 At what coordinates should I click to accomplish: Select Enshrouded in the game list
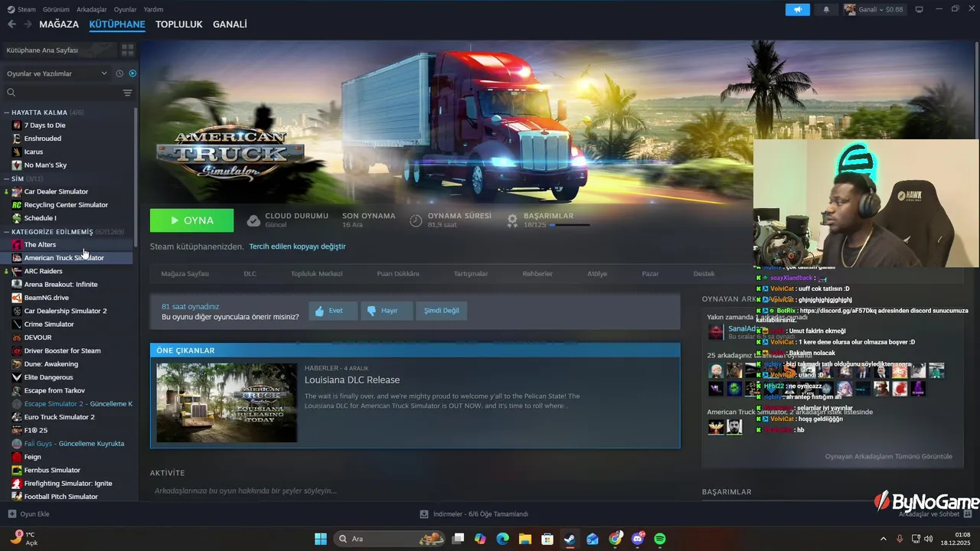(x=43, y=139)
